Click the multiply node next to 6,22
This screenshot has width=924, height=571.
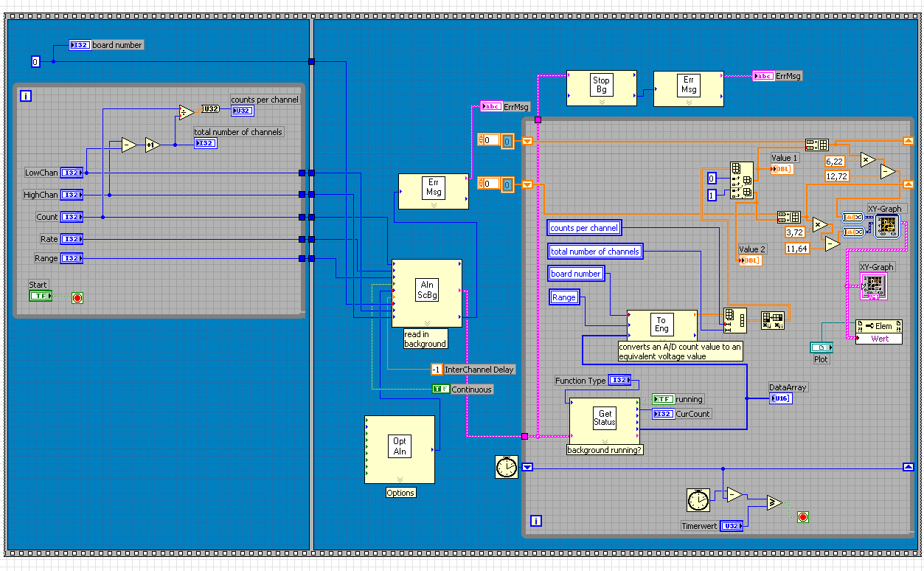[866, 159]
